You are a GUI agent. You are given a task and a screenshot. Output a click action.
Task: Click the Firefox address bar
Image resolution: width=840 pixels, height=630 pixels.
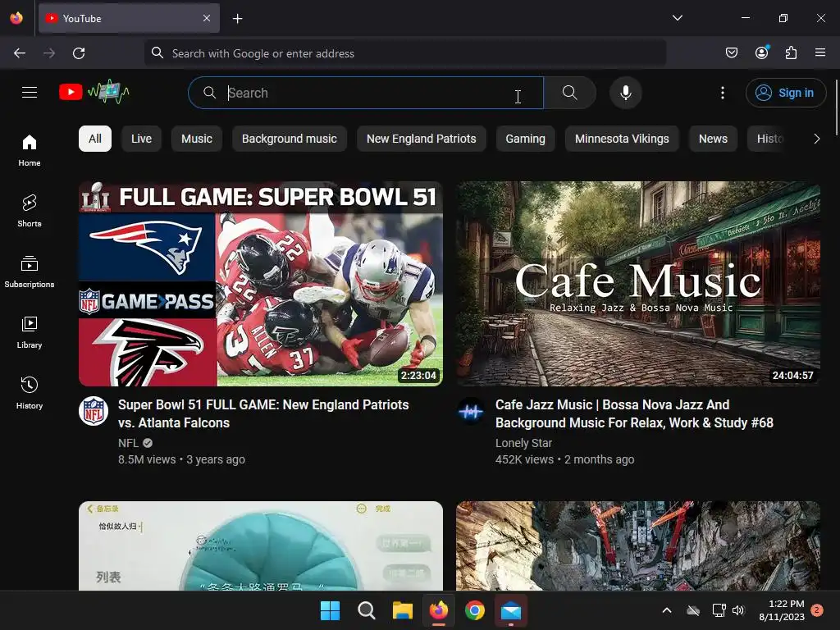tap(405, 53)
